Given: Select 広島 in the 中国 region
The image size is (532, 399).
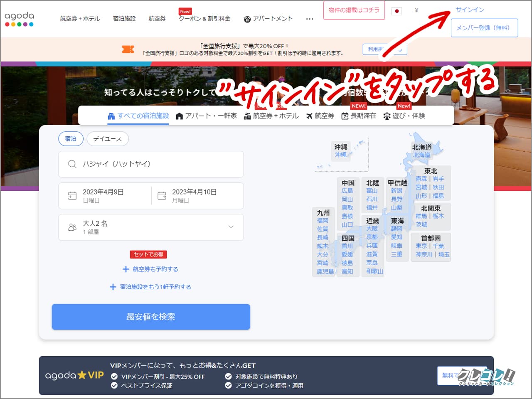Looking at the screenshot, I should (x=347, y=191).
